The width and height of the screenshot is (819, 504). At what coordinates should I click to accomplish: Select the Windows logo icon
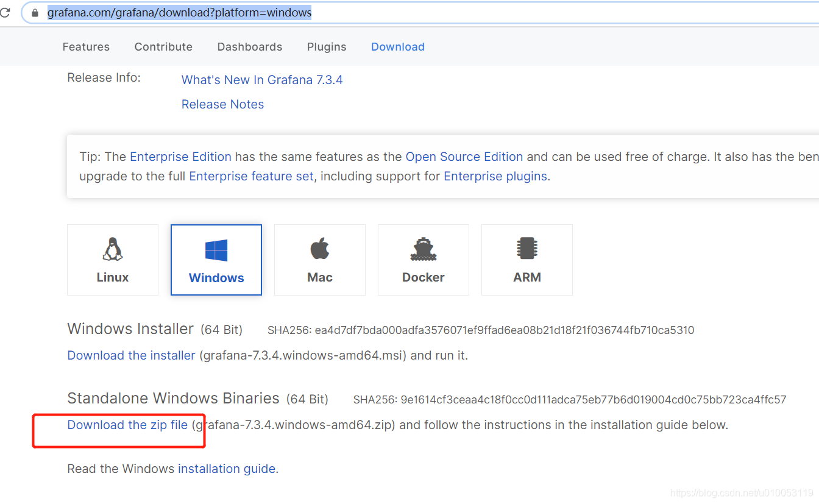[216, 250]
